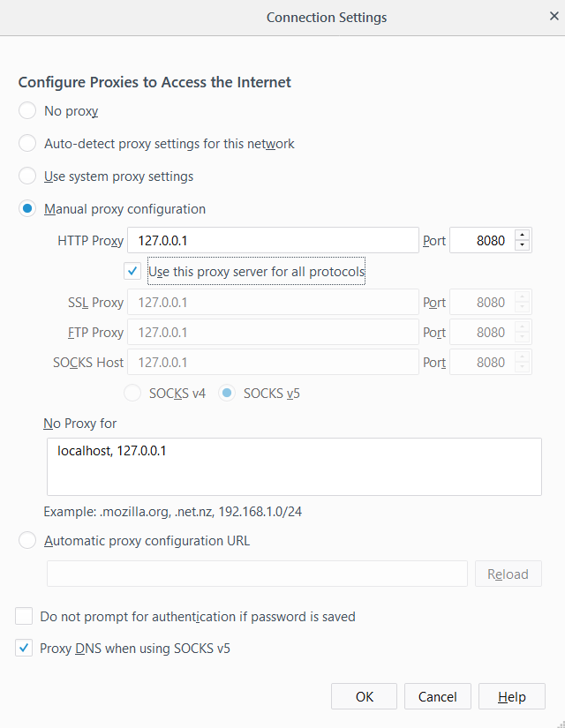Select Manual proxy configuration radio button
Viewport: 565px width, 728px height.
[x=27, y=209]
